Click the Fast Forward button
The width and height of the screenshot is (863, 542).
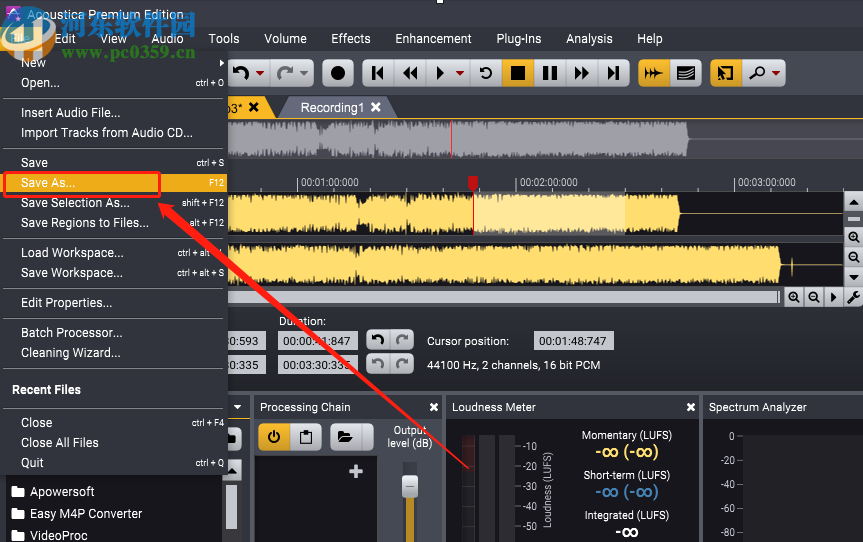point(581,73)
